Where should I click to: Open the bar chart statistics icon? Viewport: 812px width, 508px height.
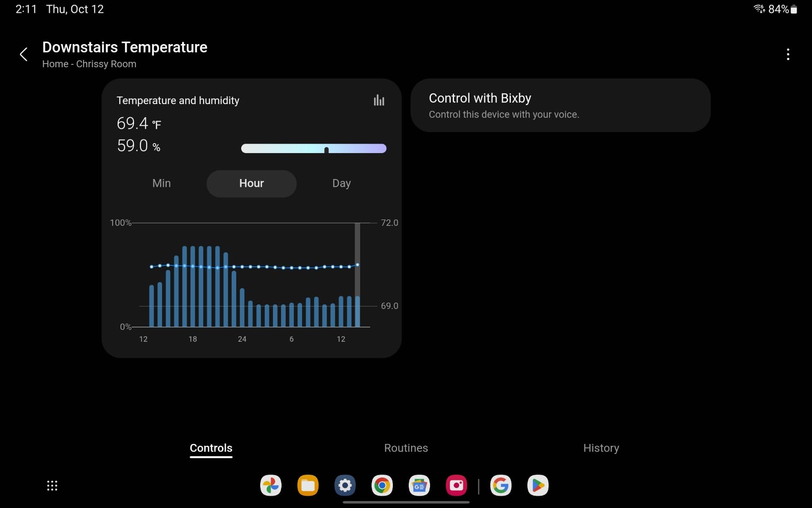379,100
